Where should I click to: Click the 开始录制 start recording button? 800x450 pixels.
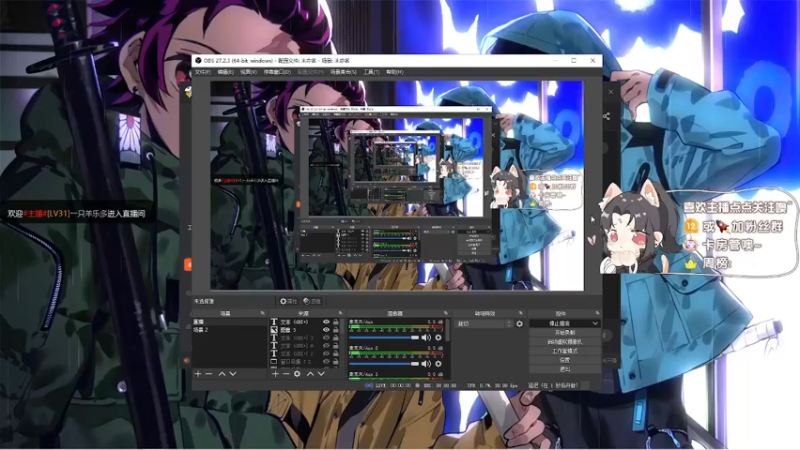[565, 333]
